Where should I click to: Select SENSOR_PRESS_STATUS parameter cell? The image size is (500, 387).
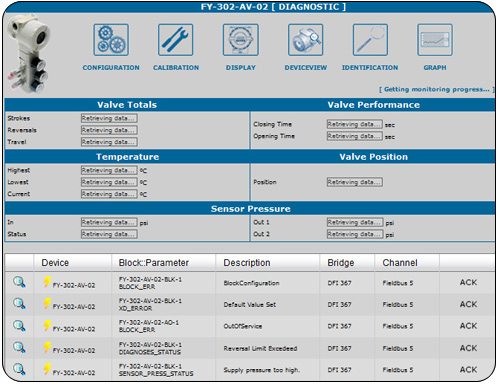[156, 370]
